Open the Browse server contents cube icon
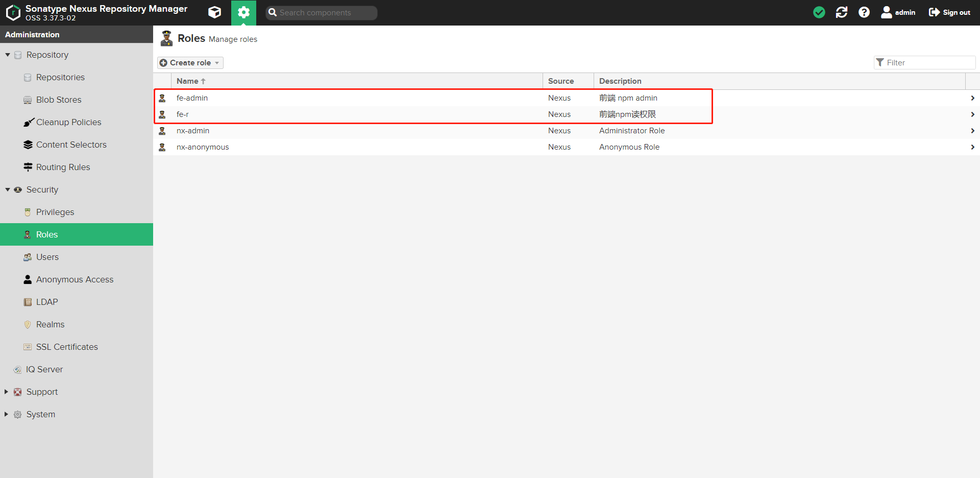980x478 pixels. point(215,12)
